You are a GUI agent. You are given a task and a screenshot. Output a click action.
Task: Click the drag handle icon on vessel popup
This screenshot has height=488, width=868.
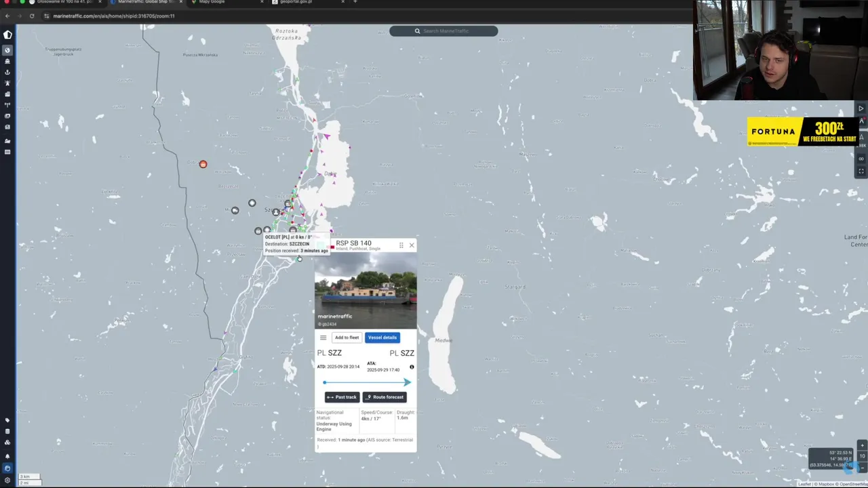[401, 245]
